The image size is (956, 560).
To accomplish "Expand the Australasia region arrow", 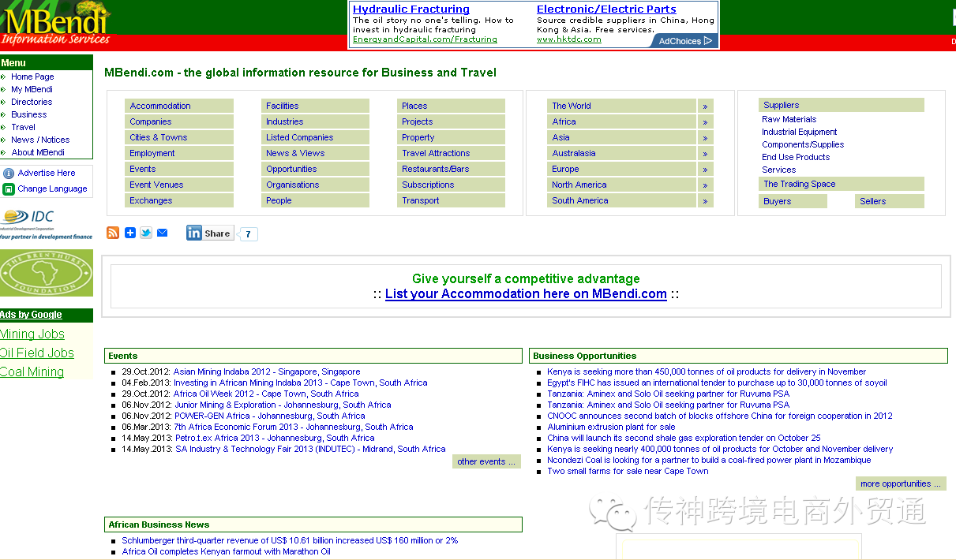I will point(705,153).
